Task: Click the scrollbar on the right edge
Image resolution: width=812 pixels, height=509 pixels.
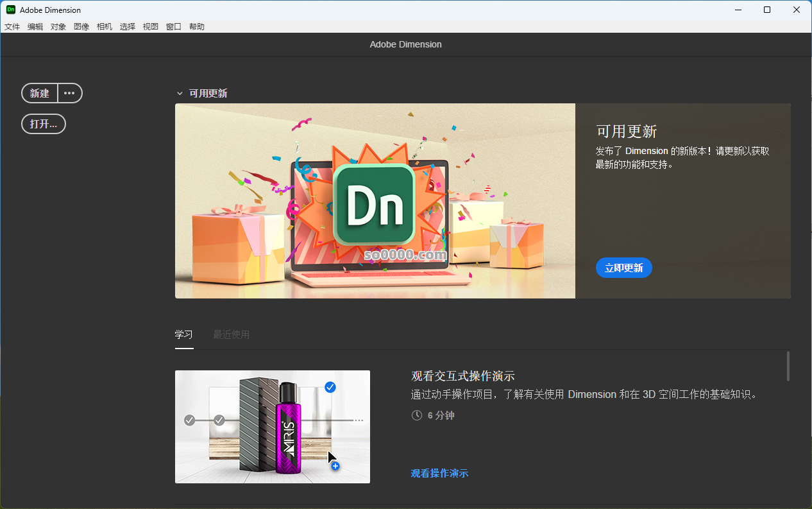Action: click(x=789, y=366)
